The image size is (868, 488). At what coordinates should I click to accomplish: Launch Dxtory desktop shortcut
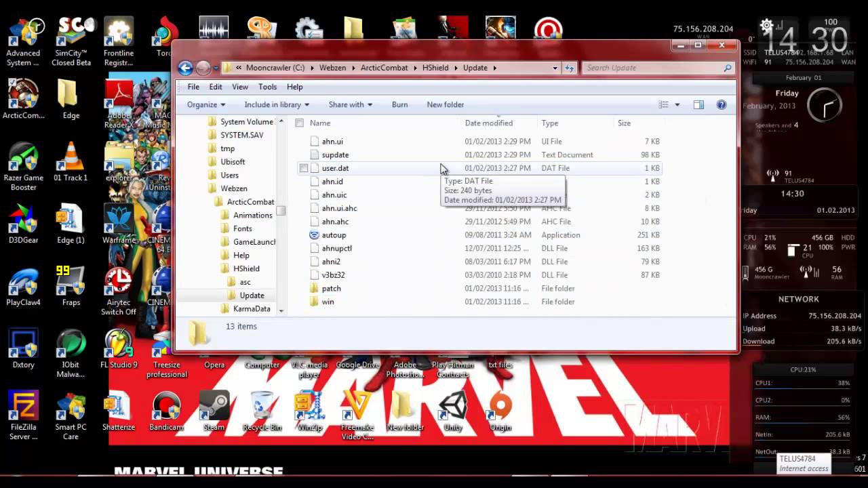coord(23,348)
